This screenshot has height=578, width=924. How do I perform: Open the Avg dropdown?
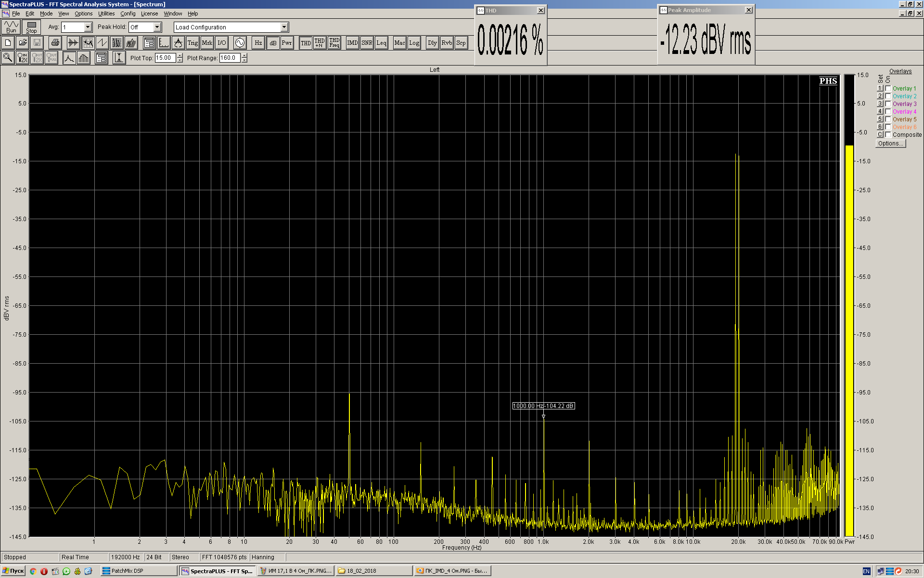click(88, 27)
